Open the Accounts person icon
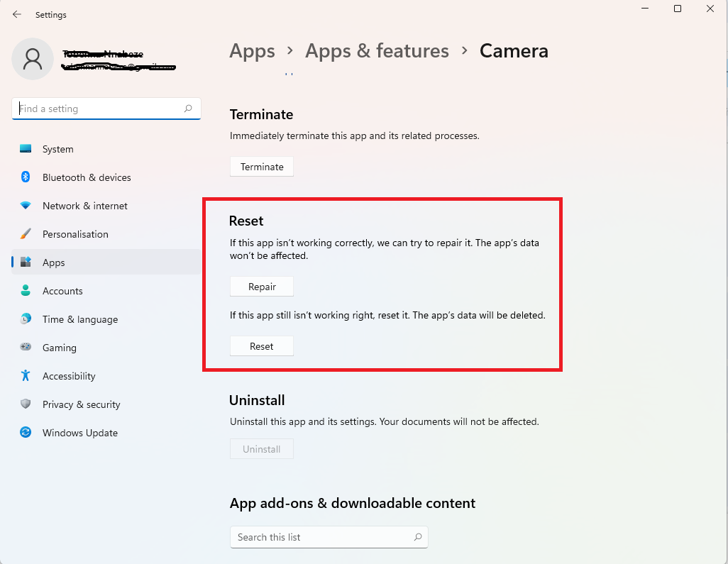This screenshot has height=564, width=728. 26,291
